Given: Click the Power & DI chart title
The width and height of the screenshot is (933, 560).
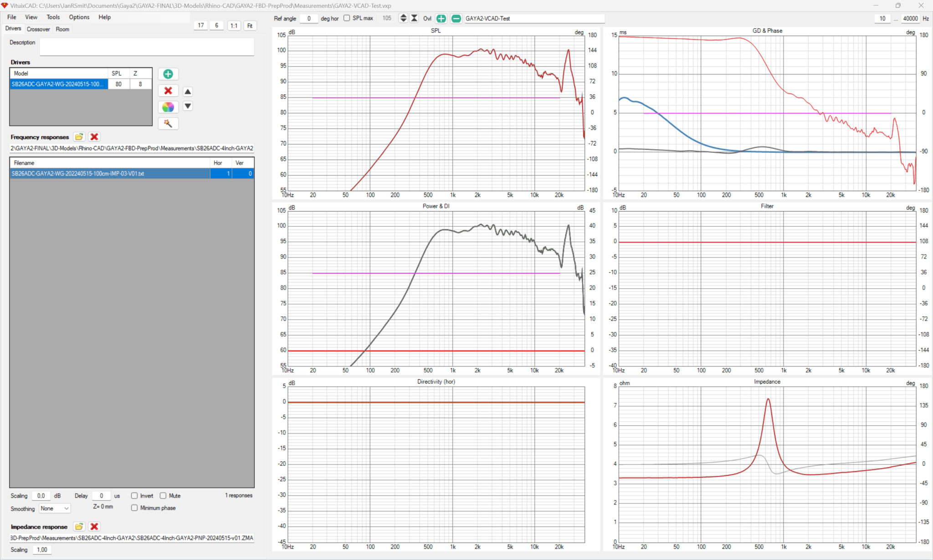Looking at the screenshot, I should point(436,206).
